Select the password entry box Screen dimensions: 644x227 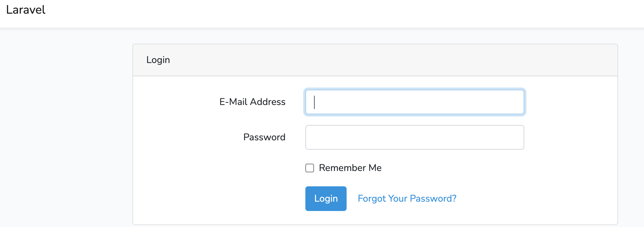(414, 137)
